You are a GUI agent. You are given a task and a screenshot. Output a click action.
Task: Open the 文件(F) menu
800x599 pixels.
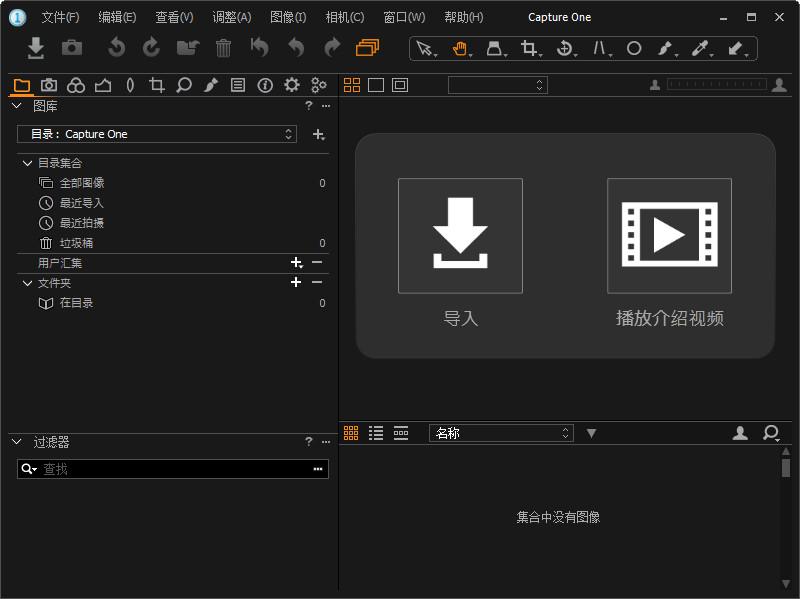click(x=60, y=17)
